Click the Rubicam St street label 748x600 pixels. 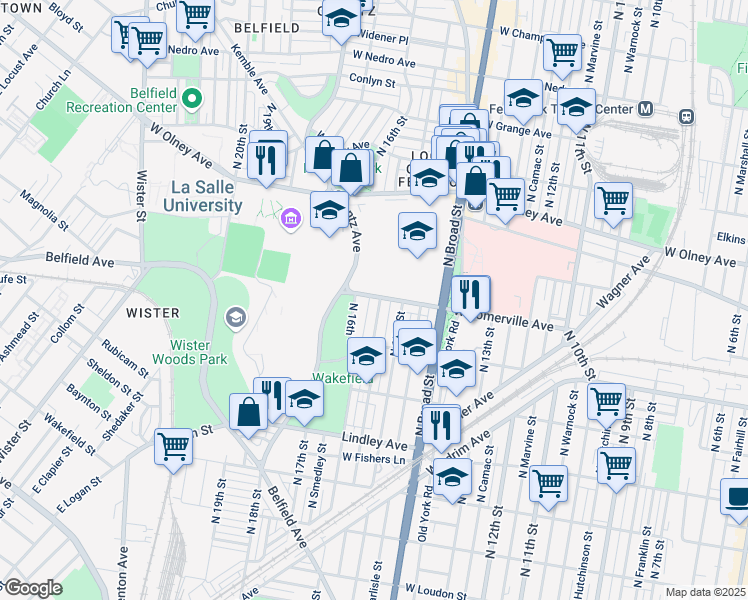click(x=125, y=358)
